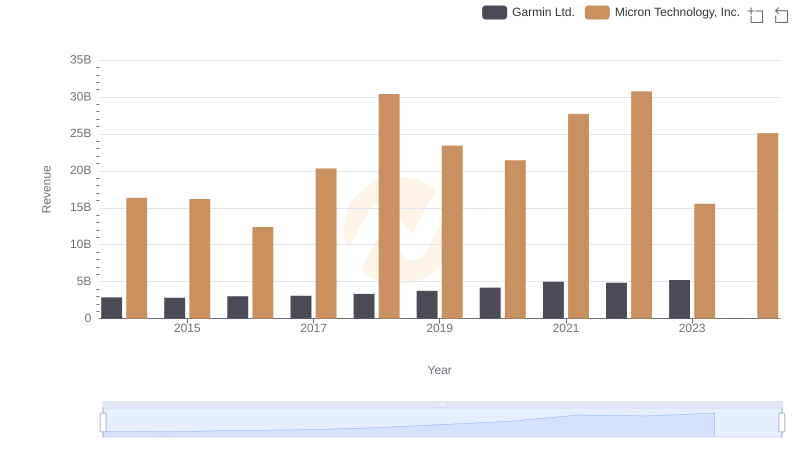This screenshot has height=461, width=800.
Task: Click the Revenue y-axis title
Action: point(46,189)
